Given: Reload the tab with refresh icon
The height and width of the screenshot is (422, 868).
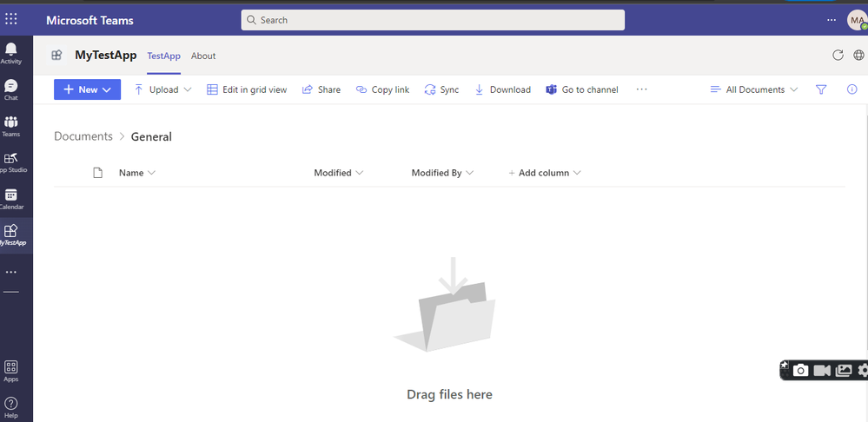Looking at the screenshot, I should [x=838, y=55].
